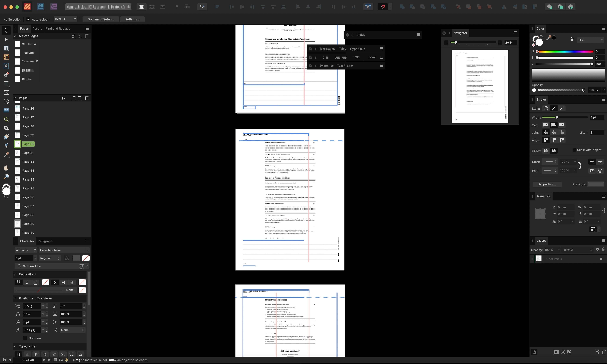
Task: Select the Vector Crop tool
Action: (6, 128)
